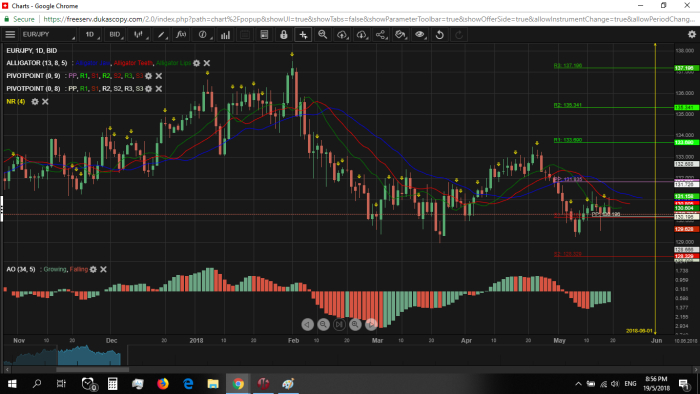Open Alligator indicator settings gear

pyautogui.click(x=196, y=63)
